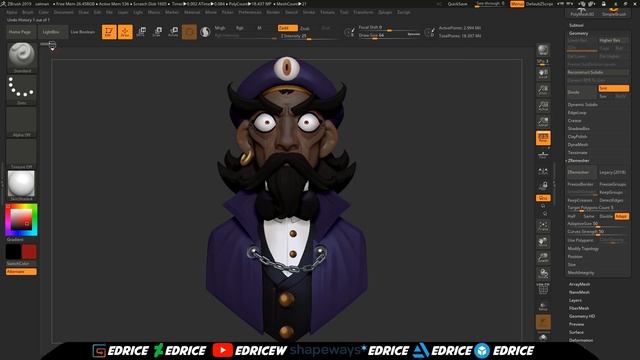Select the Scale transform icon
640x360 pixels.
coord(157,32)
